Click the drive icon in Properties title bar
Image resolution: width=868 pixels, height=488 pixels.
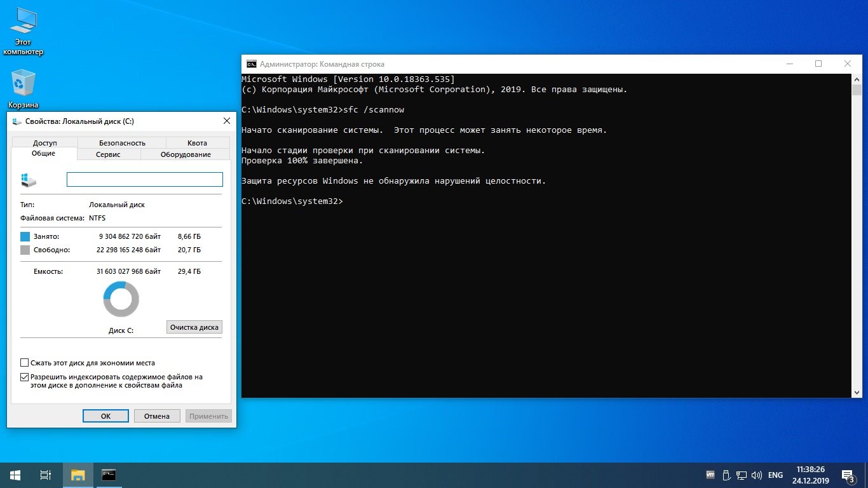17,121
